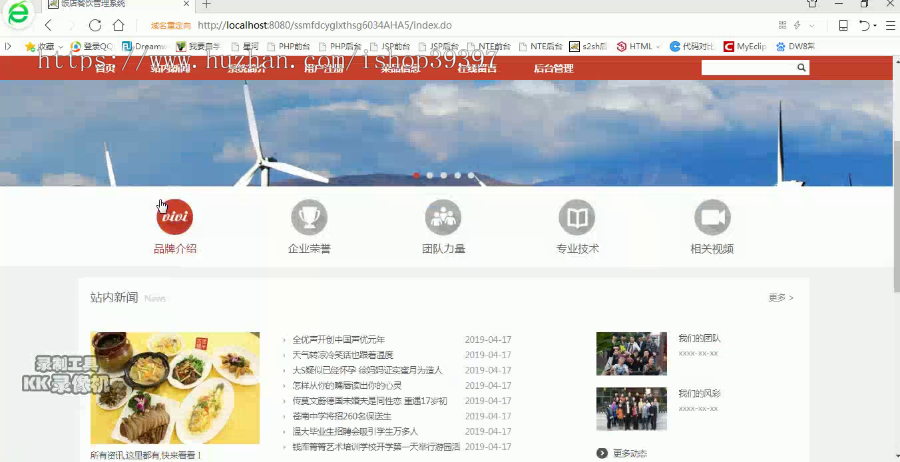This screenshot has height=462, width=900.
Task: Click the site search text box
Action: point(748,68)
